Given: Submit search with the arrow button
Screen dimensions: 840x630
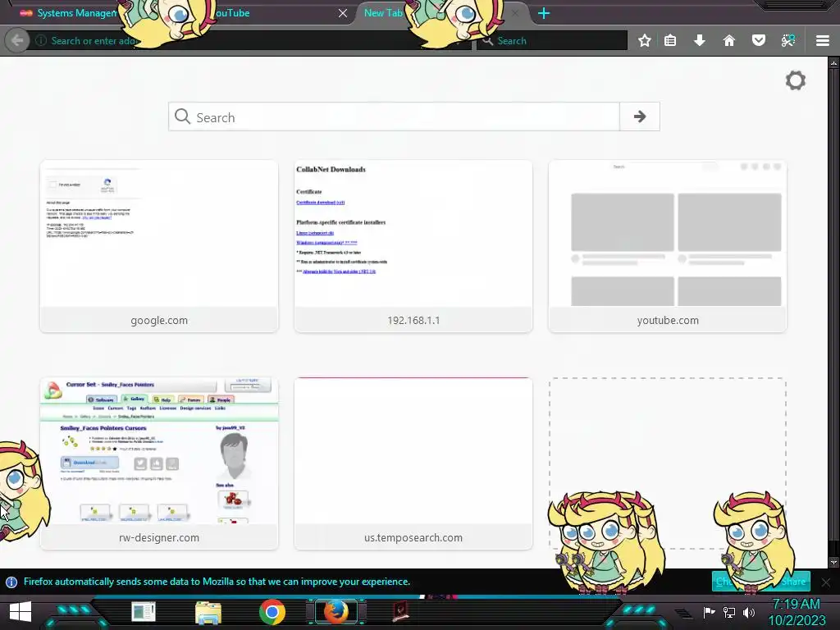Looking at the screenshot, I should point(640,116).
